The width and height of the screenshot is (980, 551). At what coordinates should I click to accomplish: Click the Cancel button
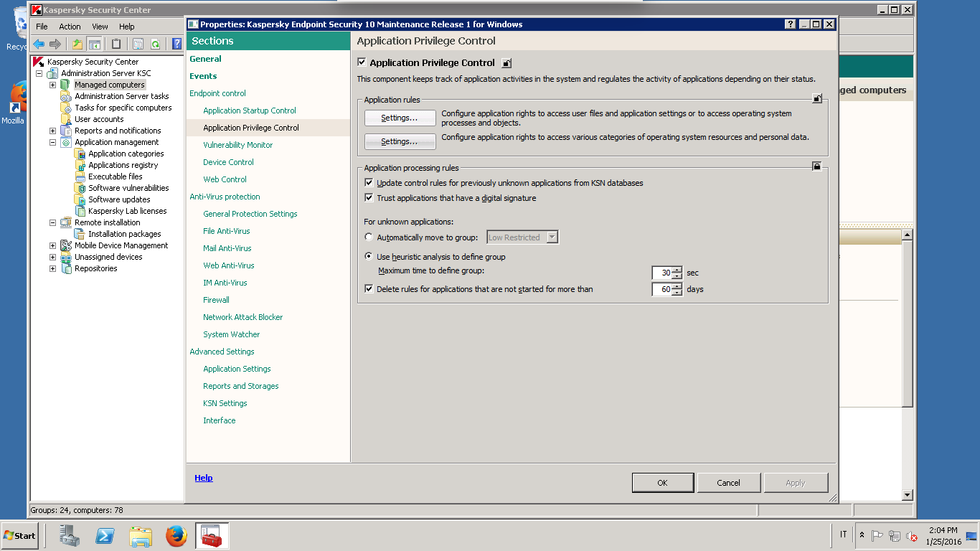pyautogui.click(x=728, y=483)
